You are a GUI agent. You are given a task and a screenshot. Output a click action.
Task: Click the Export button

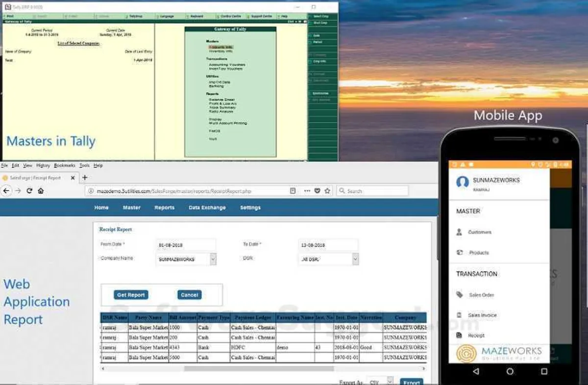click(412, 382)
